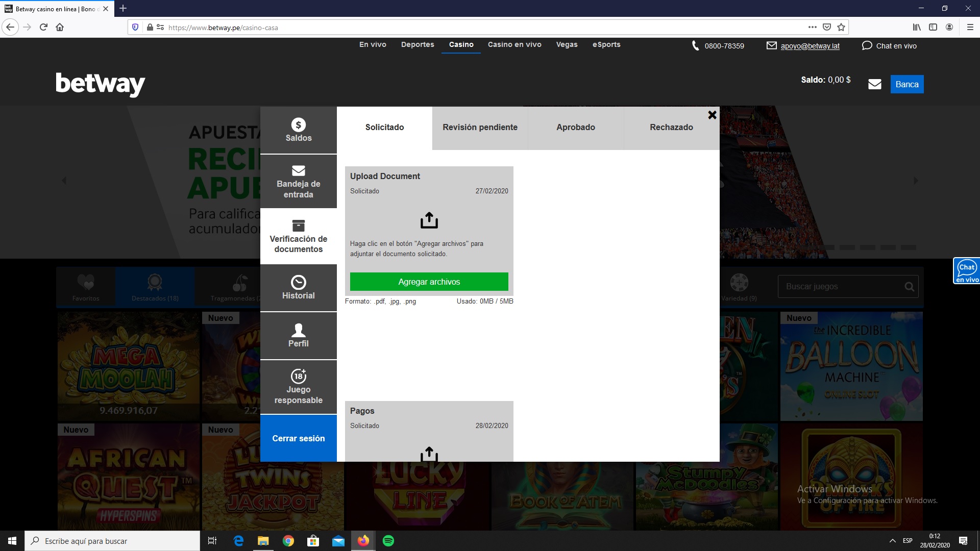980x551 pixels.
Task: Click the Windows taskbar search box
Action: 112,541
